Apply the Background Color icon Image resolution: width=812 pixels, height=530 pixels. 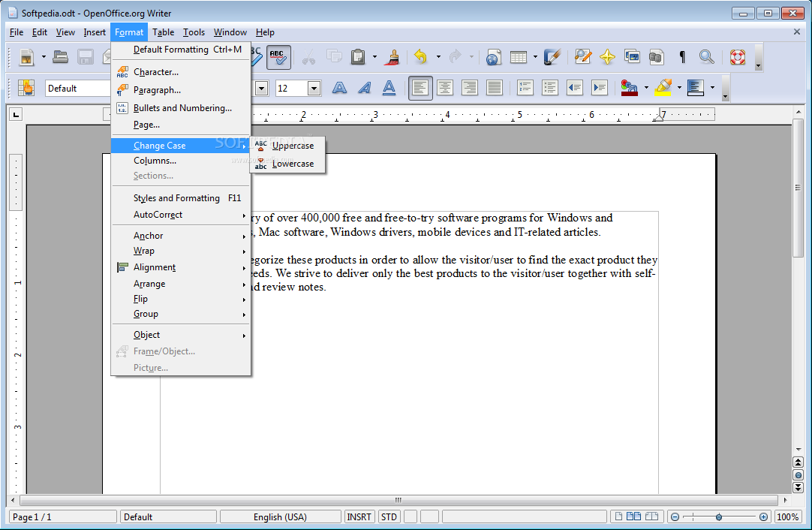point(696,88)
